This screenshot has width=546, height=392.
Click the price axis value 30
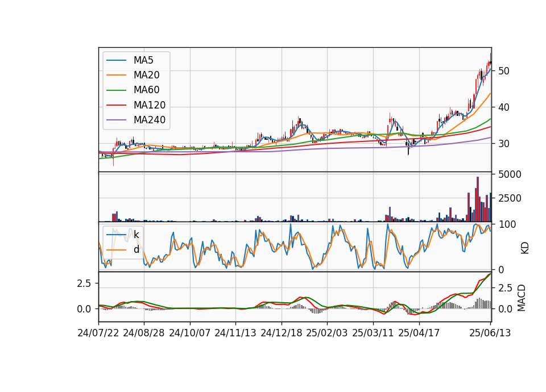pos(503,144)
